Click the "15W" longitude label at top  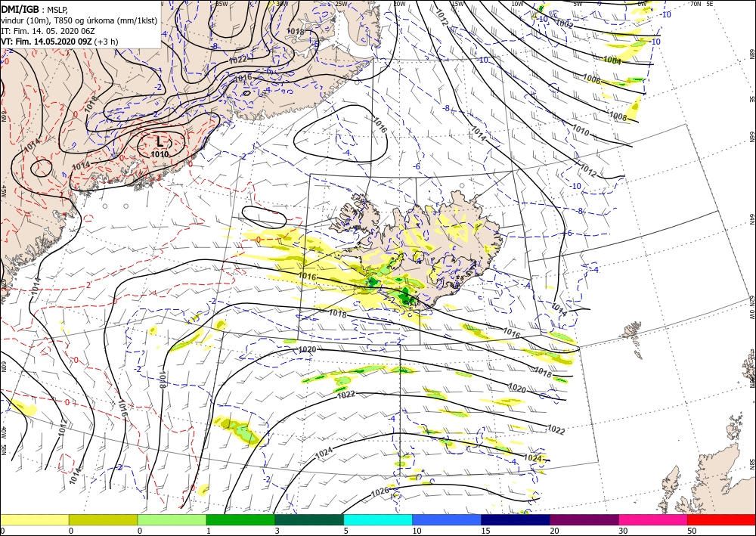[457, 4]
